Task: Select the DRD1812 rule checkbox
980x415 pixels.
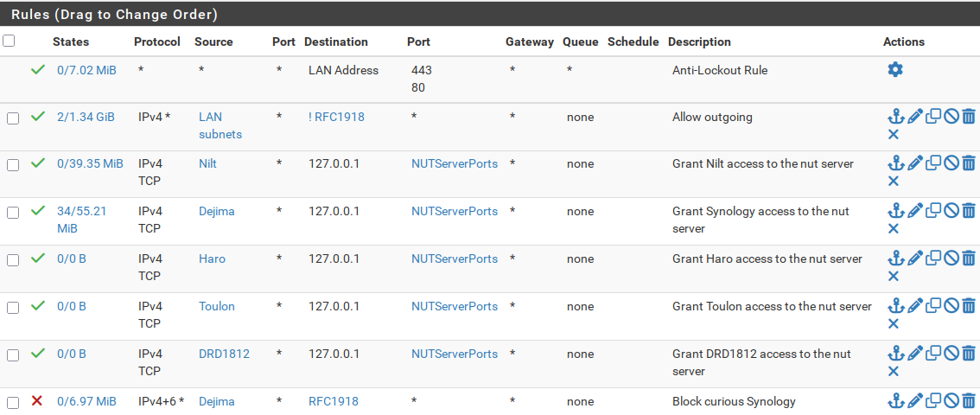Action: pyautogui.click(x=12, y=355)
